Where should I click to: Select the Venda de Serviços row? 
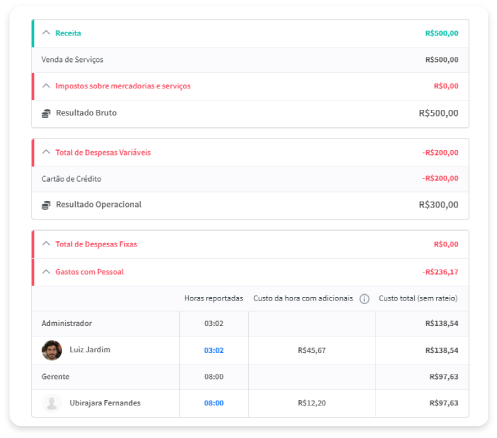point(250,60)
